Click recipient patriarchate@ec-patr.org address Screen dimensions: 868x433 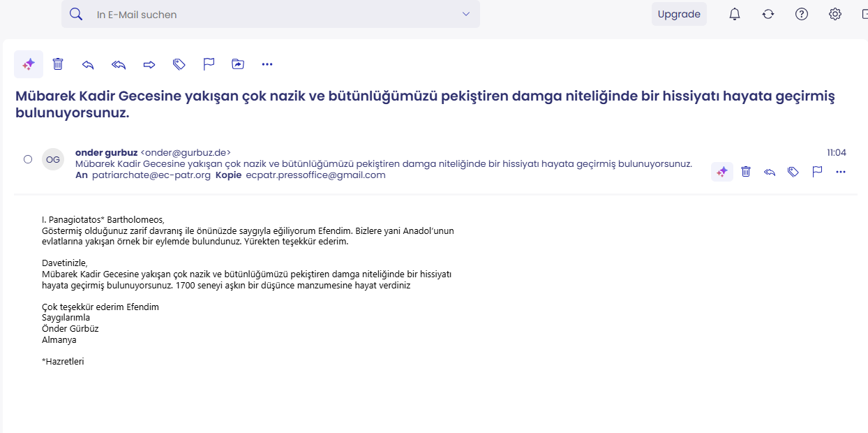coord(151,175)
